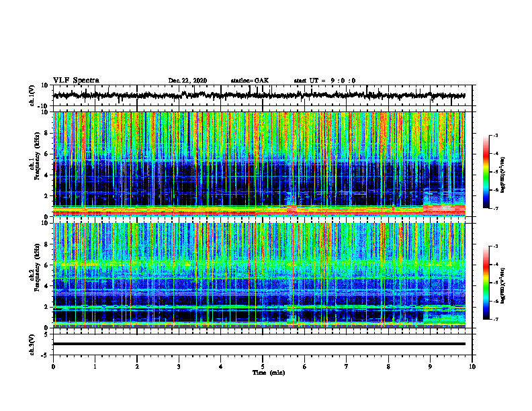This screenshot has height=411, width=532.
Task: Click the ch.1 spectrogram color scale bar
Action: tap(486, 172)
